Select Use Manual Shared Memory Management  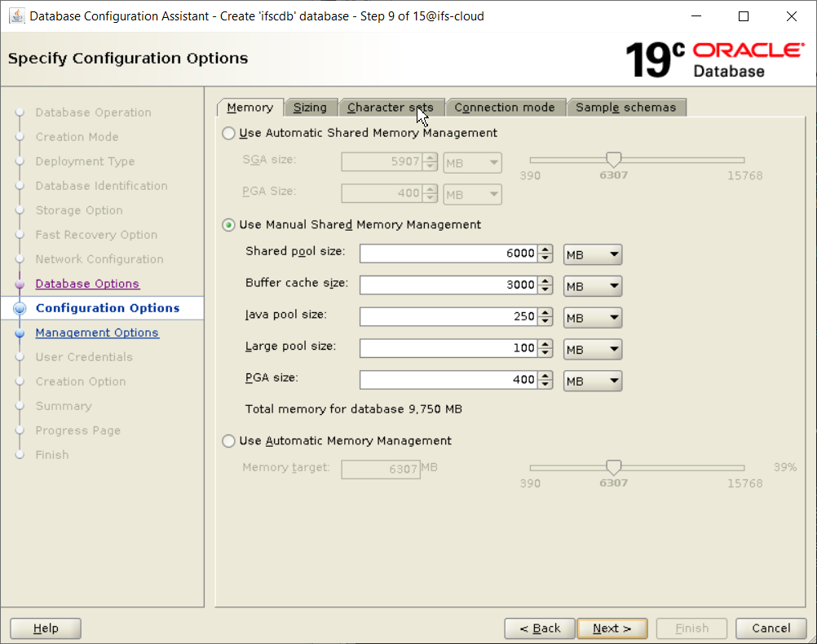tap(228, 225)
